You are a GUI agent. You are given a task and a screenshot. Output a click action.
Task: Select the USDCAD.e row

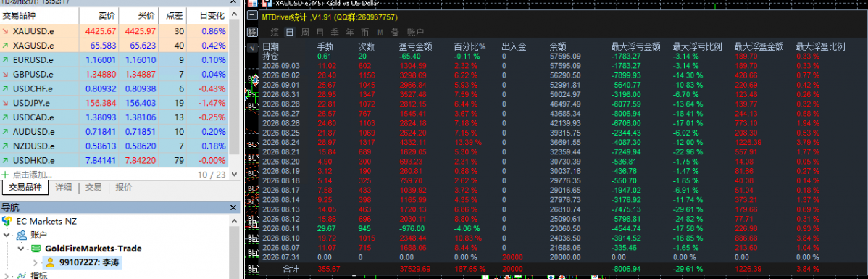click(114, 117)
